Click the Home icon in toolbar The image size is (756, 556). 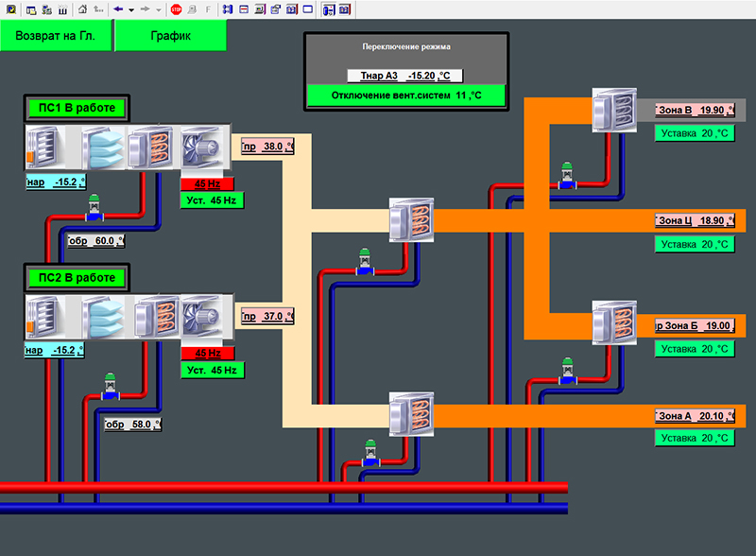(82, 9)
